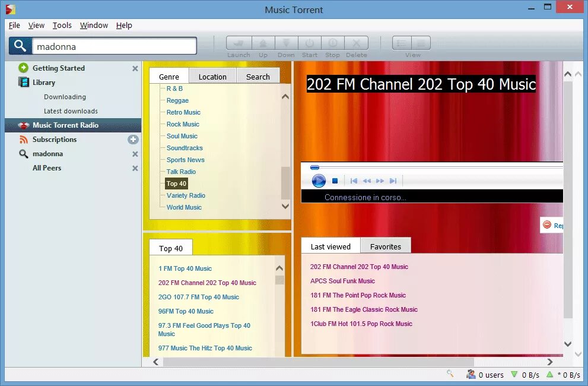
Task: Click the Start toolbar button
Action: coord(309,43)
